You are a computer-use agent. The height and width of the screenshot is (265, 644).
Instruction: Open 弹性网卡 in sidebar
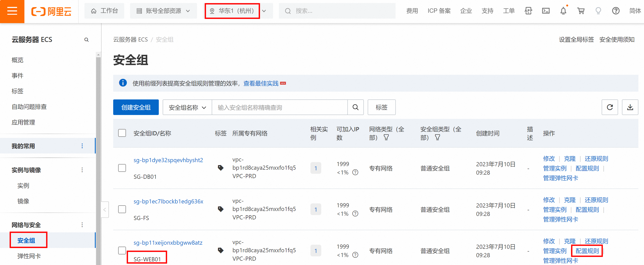[x=29, y=256]
